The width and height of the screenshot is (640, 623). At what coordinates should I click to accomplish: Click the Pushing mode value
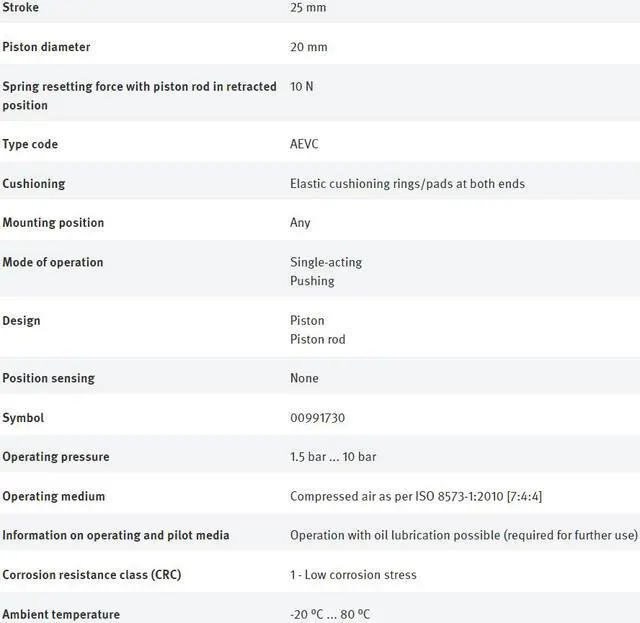(x=312, y=281)
